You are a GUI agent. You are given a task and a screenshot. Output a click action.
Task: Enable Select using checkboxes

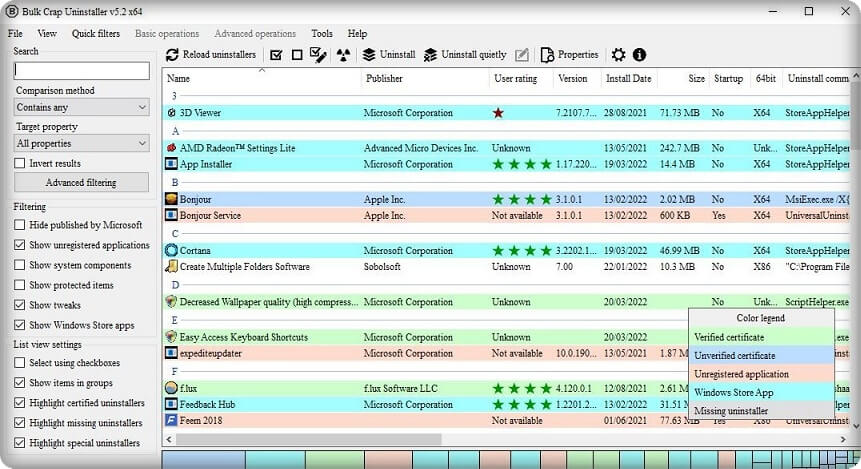pos(20,362)
